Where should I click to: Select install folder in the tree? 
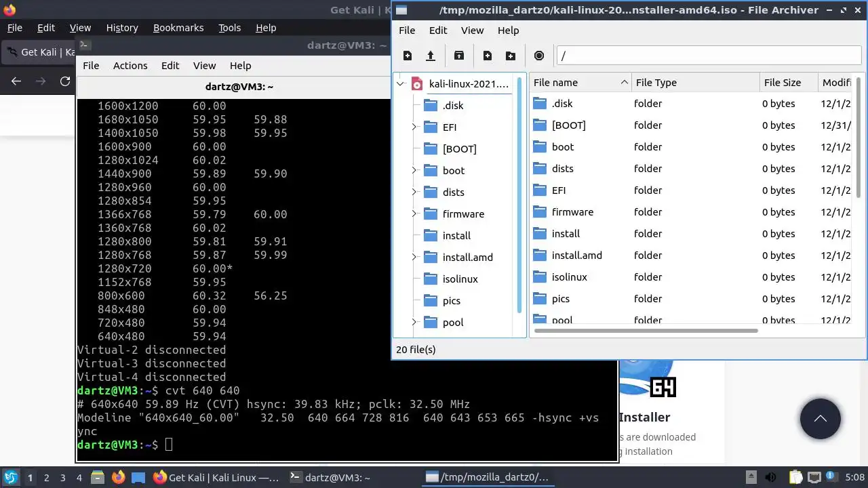pos(456,235)
